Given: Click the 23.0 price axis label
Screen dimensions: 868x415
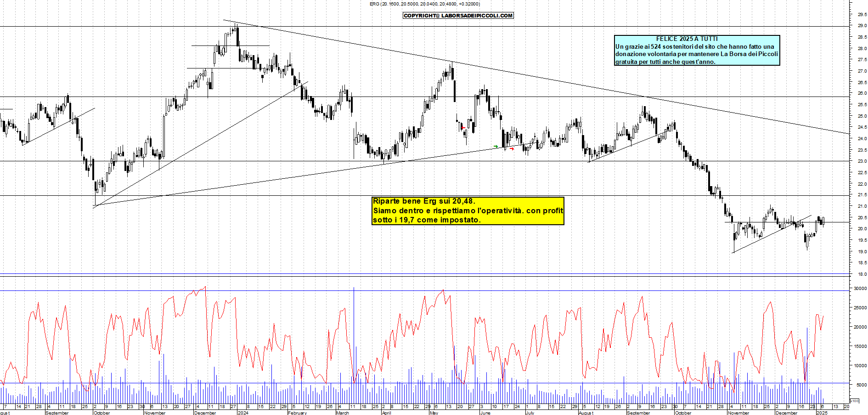Looking at the screenshot, I should pyautogui.click(x=862, y=161).
